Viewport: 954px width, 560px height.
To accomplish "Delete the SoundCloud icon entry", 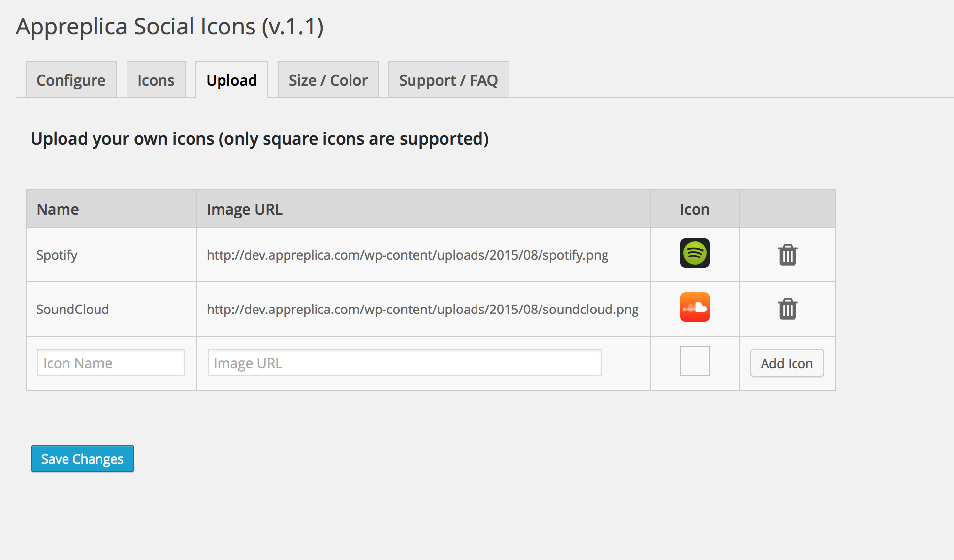I will point(787,308).
